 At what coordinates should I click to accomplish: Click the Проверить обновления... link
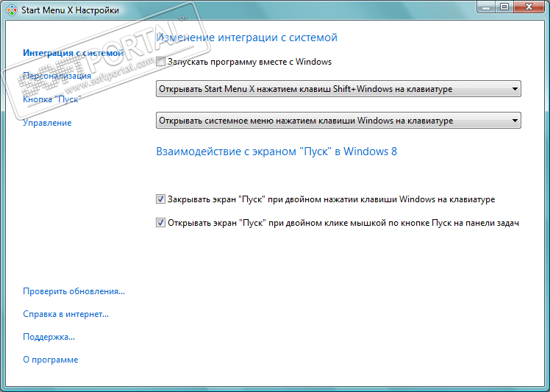point(74,292)
